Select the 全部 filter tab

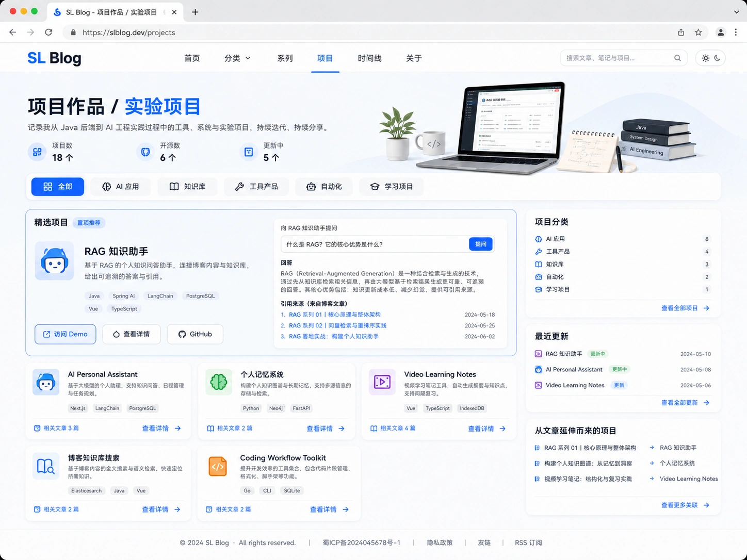point(58,187)
